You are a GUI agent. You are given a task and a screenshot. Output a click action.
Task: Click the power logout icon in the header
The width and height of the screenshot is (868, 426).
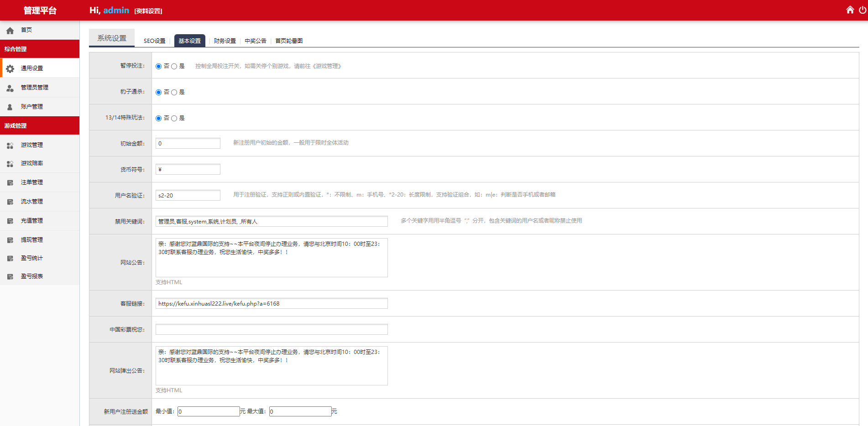(862, 10)
